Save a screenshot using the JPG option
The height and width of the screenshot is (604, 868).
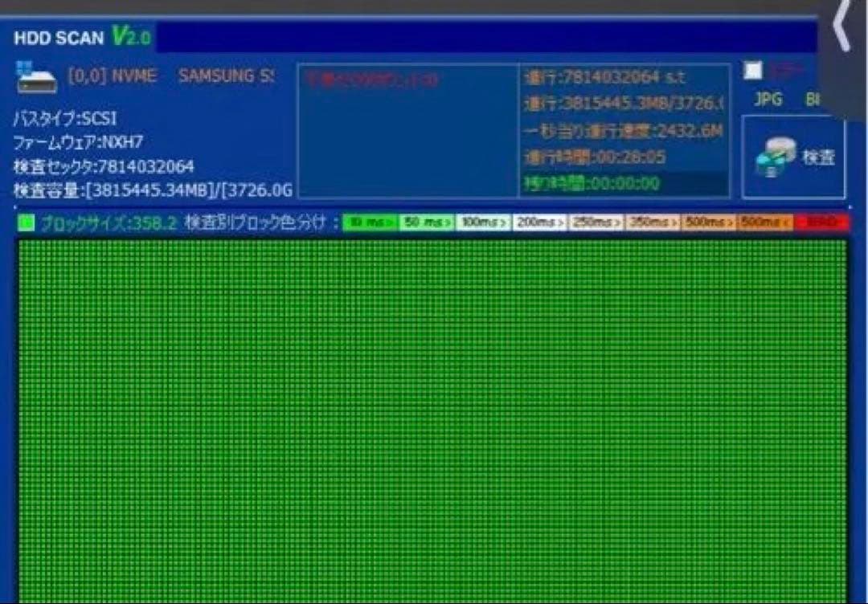tap(768, 100)
